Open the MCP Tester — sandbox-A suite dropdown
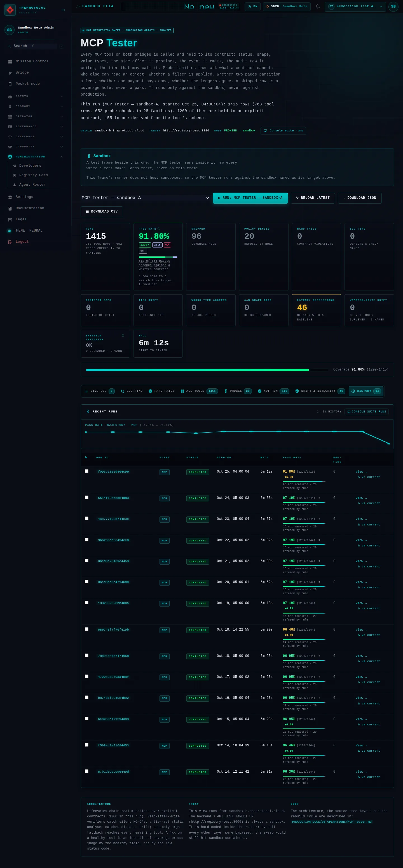The image size is (403, 868). tap(145, 198)
